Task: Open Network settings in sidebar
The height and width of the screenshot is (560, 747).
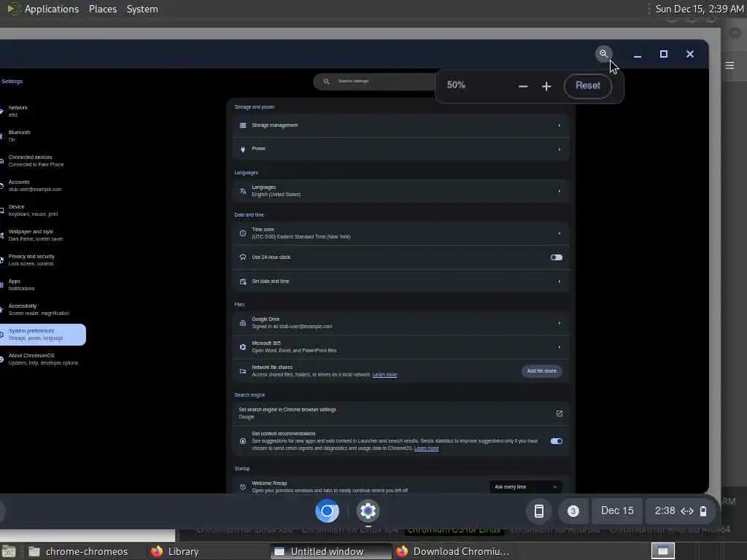Action: (x=42, y=111)
